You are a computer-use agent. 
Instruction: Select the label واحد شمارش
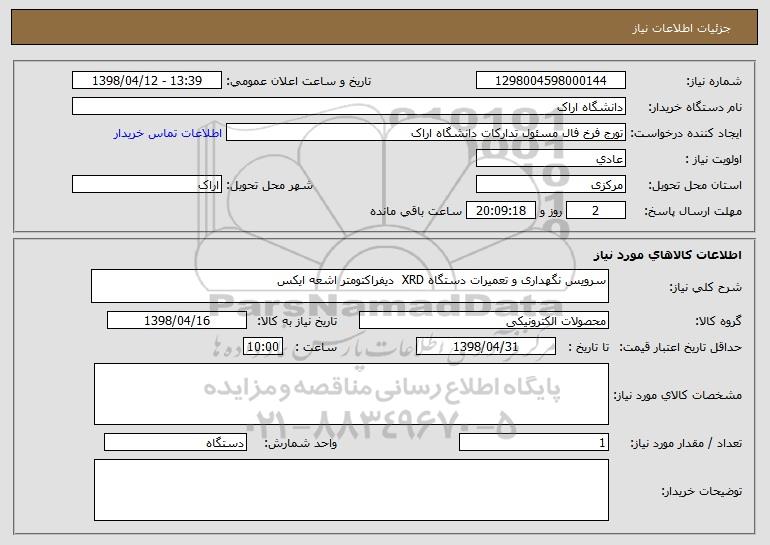click(x=301, y=443)
